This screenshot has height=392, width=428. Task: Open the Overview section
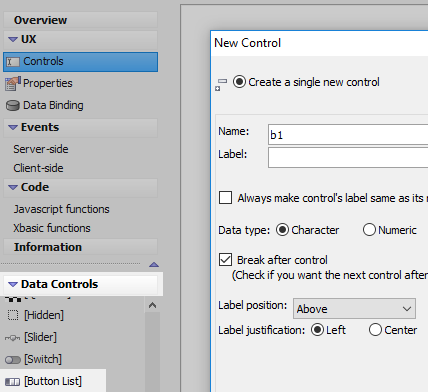pos(80,20)
